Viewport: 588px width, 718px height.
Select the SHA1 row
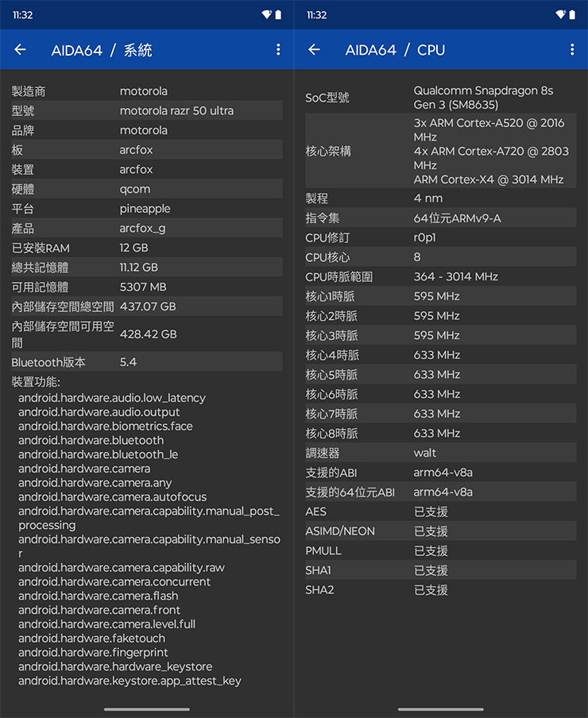(440, 570)
